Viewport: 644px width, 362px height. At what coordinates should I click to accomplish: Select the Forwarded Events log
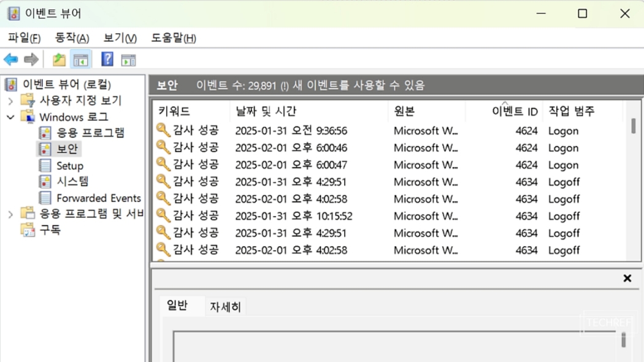[x=99, y=198]
